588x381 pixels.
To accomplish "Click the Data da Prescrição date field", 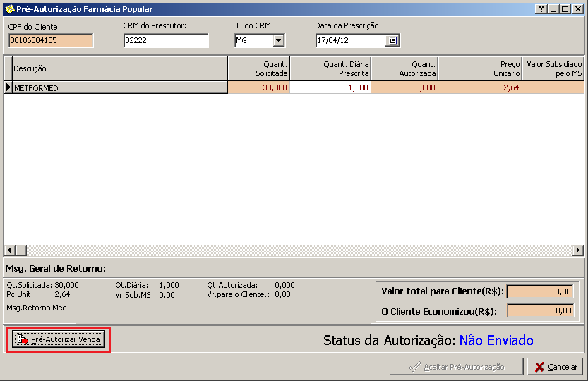I will (x=351, y=40).
